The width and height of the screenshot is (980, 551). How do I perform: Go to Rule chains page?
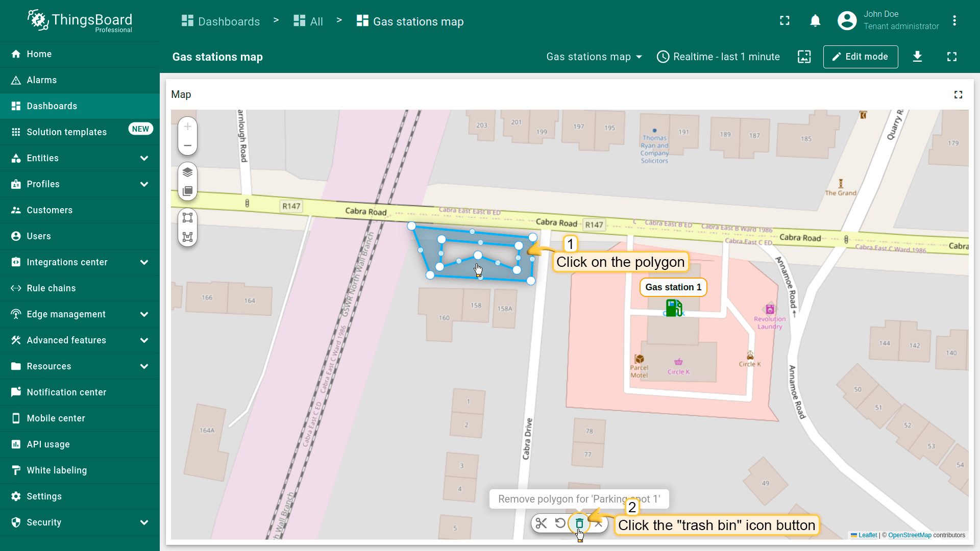(x=51, y=288)
